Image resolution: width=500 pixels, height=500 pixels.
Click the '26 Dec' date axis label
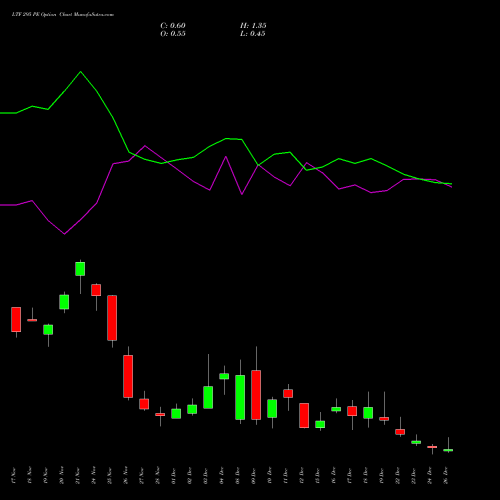445,476
